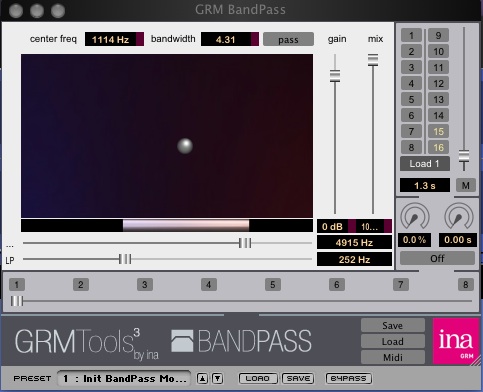Toggle the M button beside 1.3 s
Screen dimensions: 483x392
tap(465, 185)
